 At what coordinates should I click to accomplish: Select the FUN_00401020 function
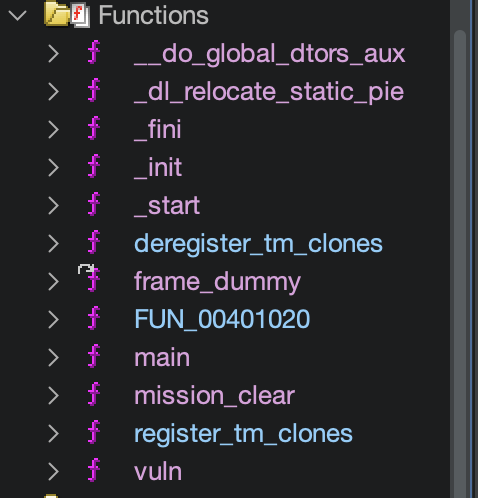coord(222,319)
